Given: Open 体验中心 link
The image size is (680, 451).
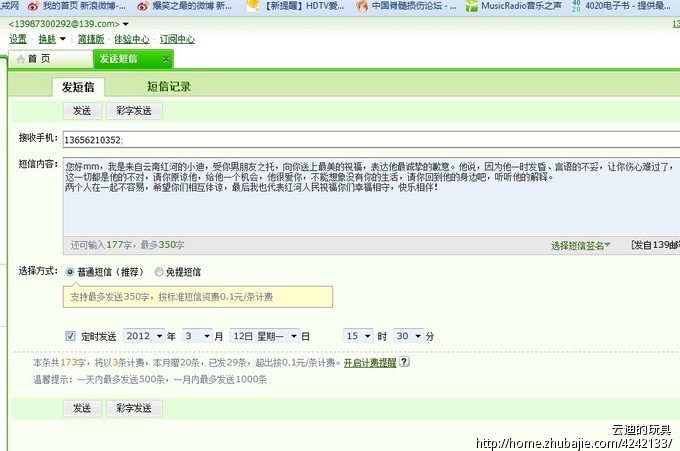Looking at the screenshot, I should [x=132, y=39].
